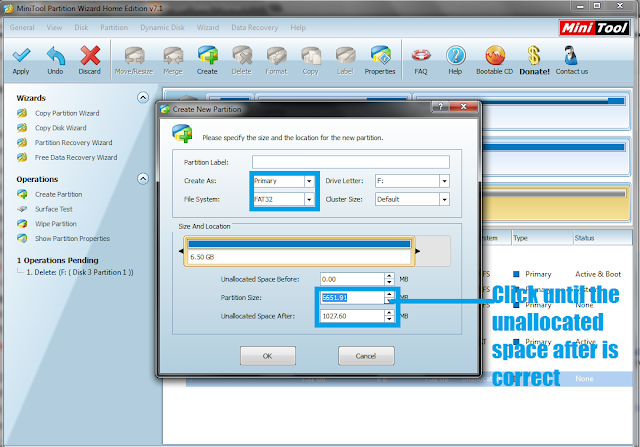Open the Create As dropdown

(x=309, y=181)
